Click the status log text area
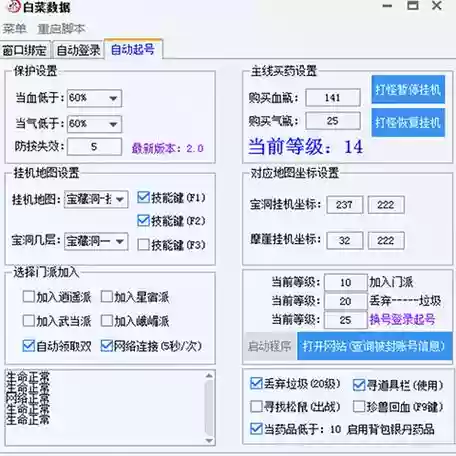 (x=105, y=407)
